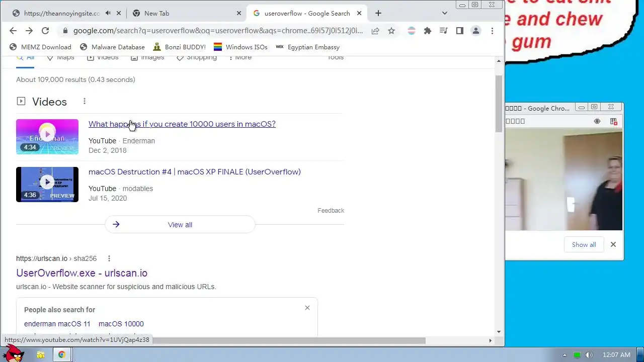Open the Tools search option
The image size is (644, 362).
pyautogui.click(x=335, y=58)
